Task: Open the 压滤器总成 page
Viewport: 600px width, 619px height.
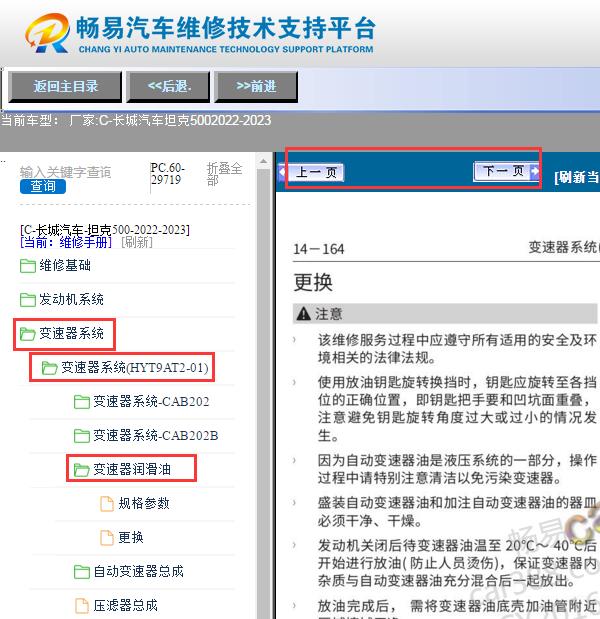Action: coord(126,605)
